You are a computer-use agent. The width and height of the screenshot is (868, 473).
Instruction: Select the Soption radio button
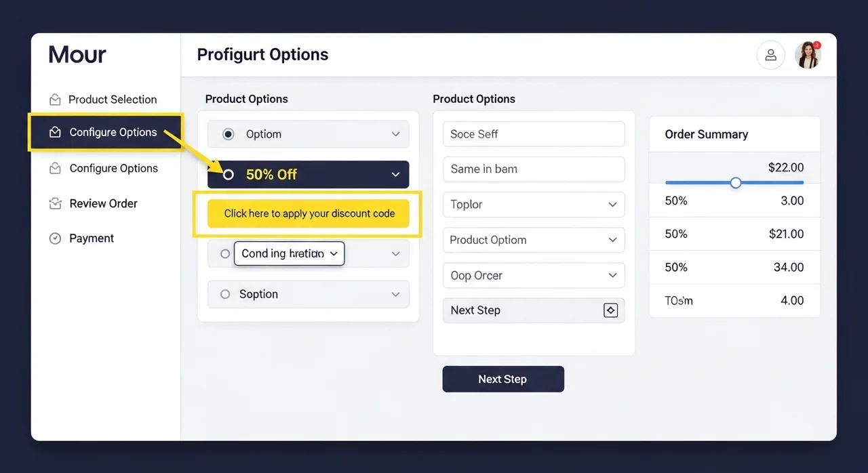pos(225,294)
